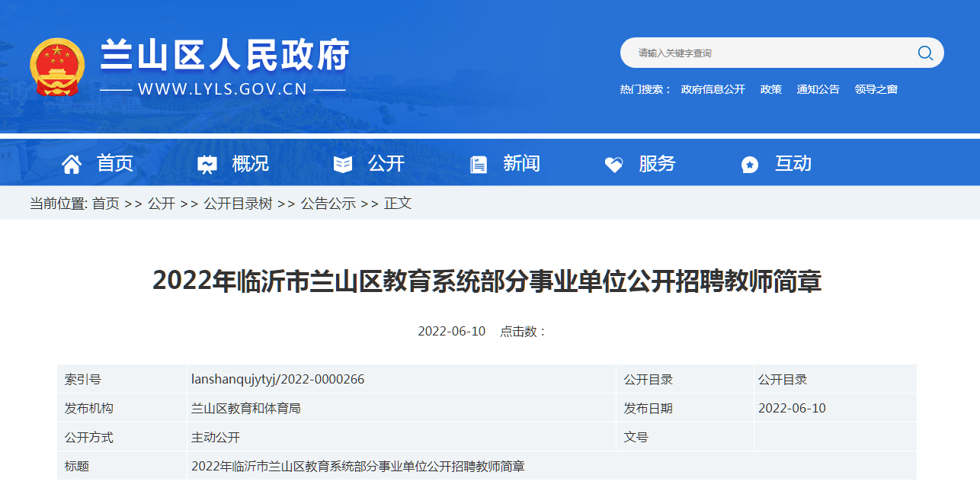The image size is (980, 488).
Task: Click the news icon beside 新闻
Action: tap(479, 164)
